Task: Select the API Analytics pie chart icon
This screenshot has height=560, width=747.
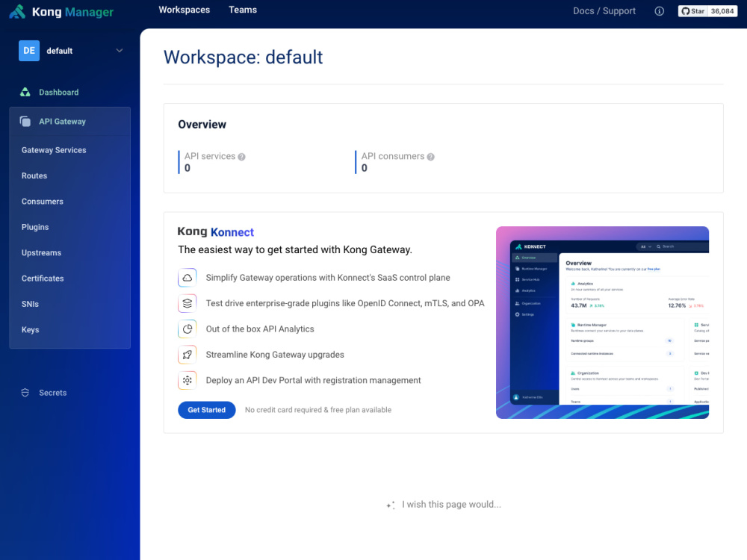Action: [x=187, y=329]
